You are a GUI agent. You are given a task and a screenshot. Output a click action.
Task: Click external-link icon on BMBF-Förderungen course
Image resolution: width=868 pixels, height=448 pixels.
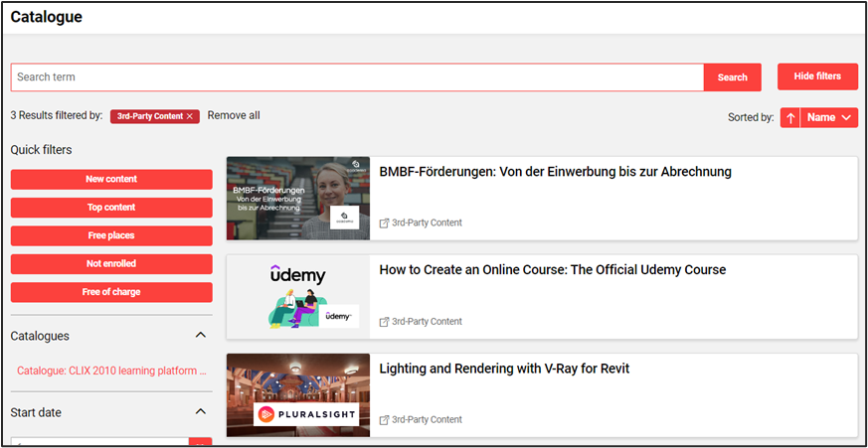[385, 223]
